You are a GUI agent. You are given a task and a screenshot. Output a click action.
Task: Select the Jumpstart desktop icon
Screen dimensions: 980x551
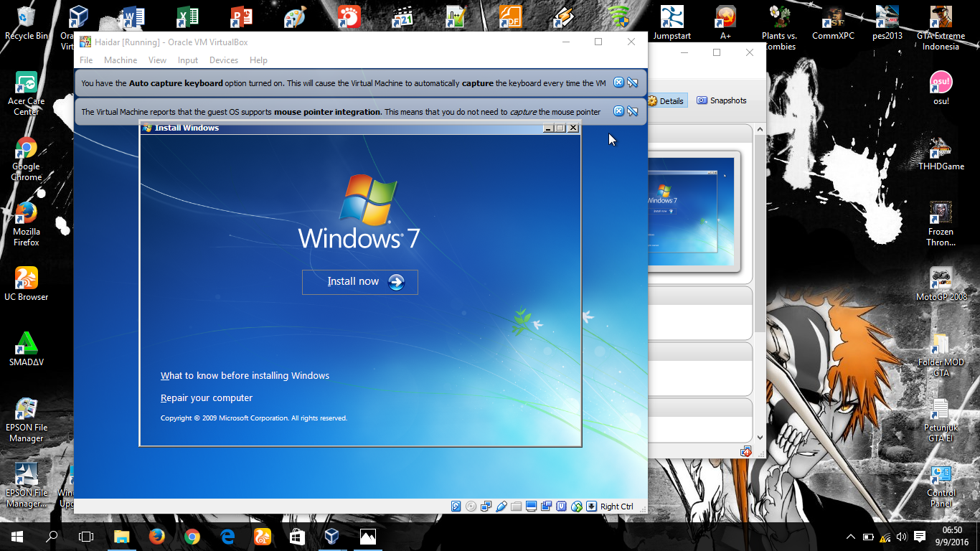click(672, 22)
